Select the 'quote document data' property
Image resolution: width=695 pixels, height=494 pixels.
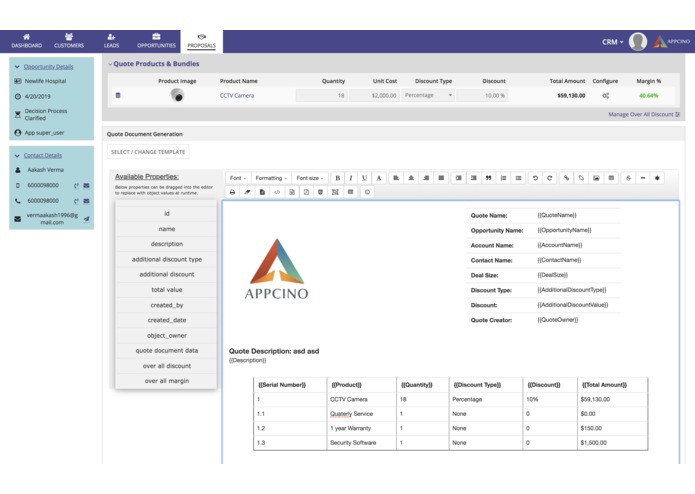(167, 350)
